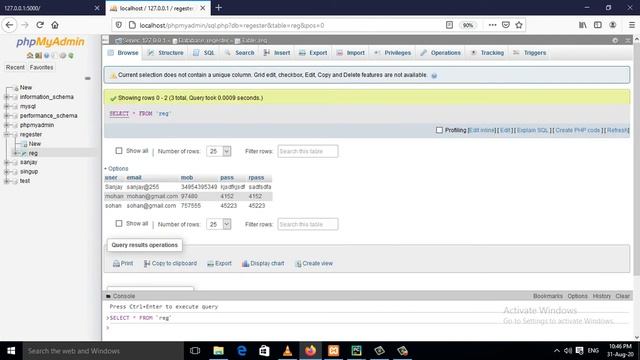The height and width of the screenshot is (360, 640).
Task: Expand the sanjay database node
Action: pyautogui.click(x=7, y=162)
